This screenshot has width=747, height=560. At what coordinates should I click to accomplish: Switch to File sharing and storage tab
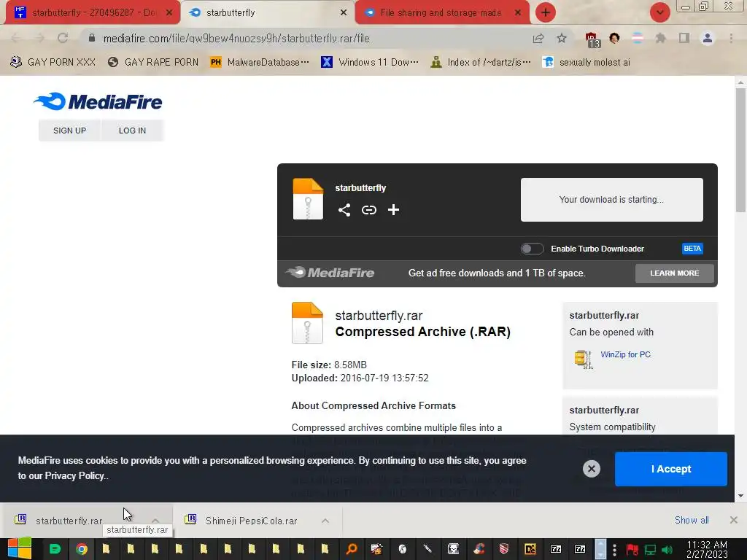[x=441, y=13]
